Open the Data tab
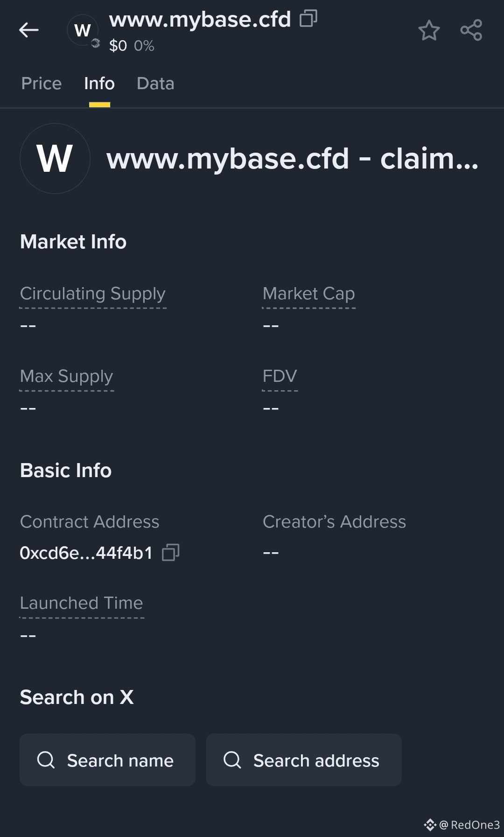The image size is (504, 837). click(x=155, y=83)
